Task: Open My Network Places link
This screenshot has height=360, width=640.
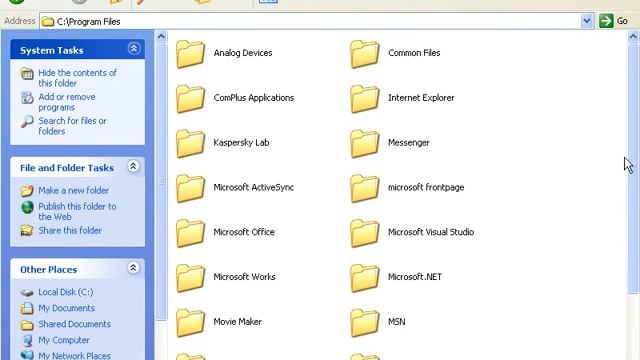Action: (74, 356)
